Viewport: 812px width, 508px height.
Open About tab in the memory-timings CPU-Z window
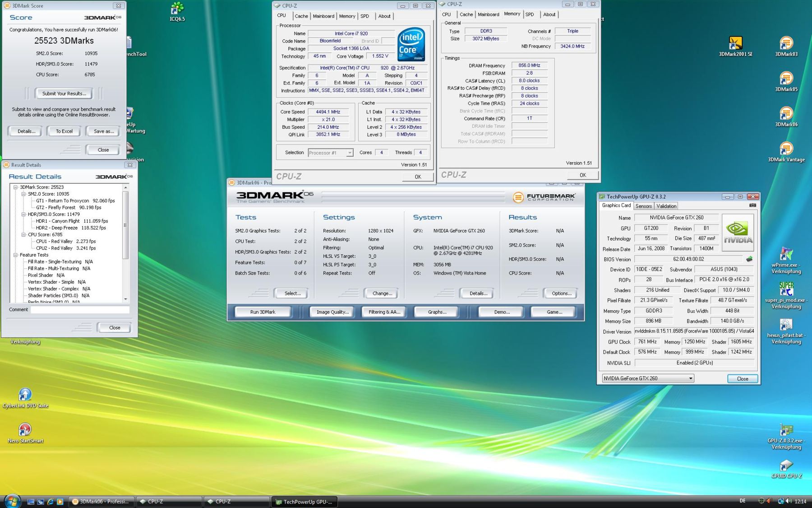(x=549, y=14)
